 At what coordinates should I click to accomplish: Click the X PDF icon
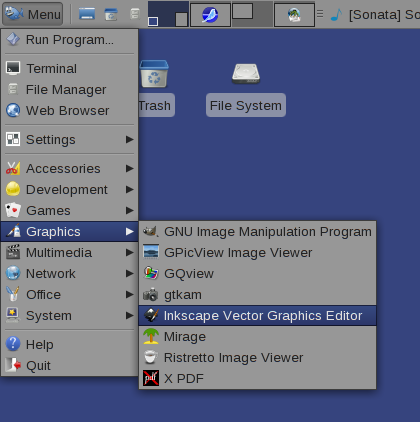coord(151,378)
